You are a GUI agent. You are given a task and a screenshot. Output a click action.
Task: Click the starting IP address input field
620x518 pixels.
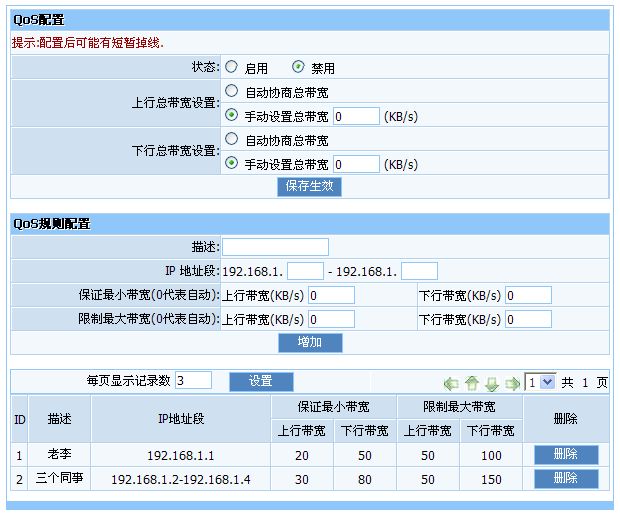point(305,271)
